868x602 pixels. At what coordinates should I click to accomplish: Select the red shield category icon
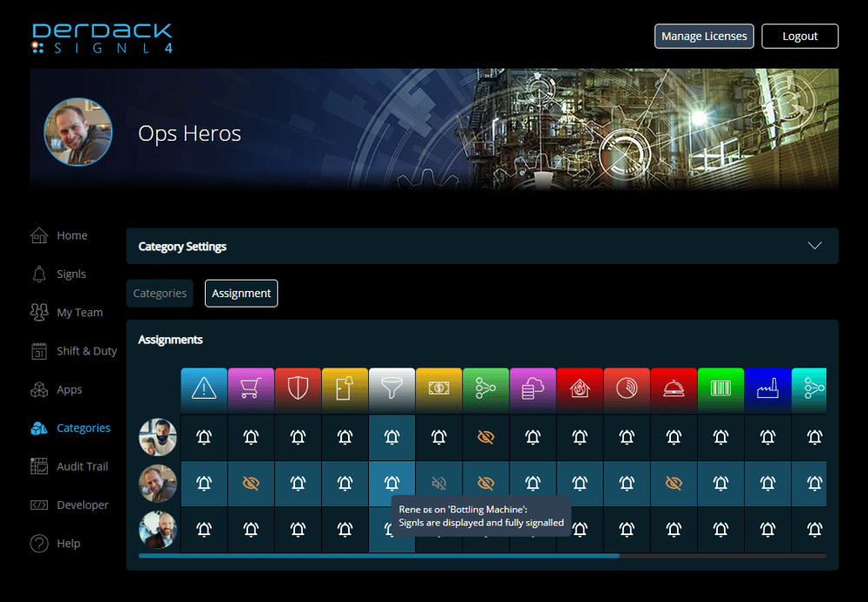298,388
